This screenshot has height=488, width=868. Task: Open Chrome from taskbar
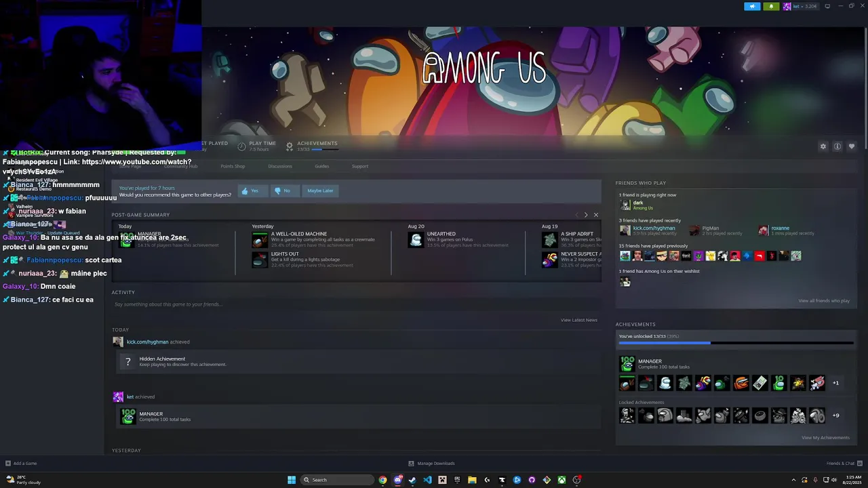tap(382, 480)
